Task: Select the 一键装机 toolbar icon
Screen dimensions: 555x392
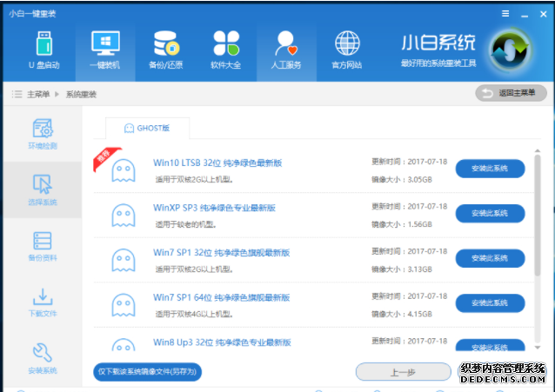Action: pyautogui.click(x=105, y=50)
